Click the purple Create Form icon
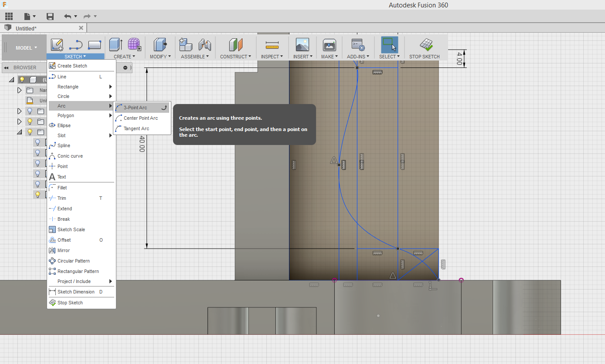605x364 pixels. click(x=134, y=44)
